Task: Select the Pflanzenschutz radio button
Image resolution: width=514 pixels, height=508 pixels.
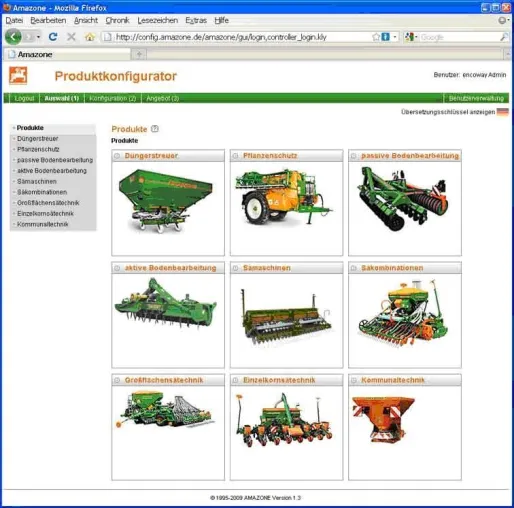Action: (x=235, y=156)
